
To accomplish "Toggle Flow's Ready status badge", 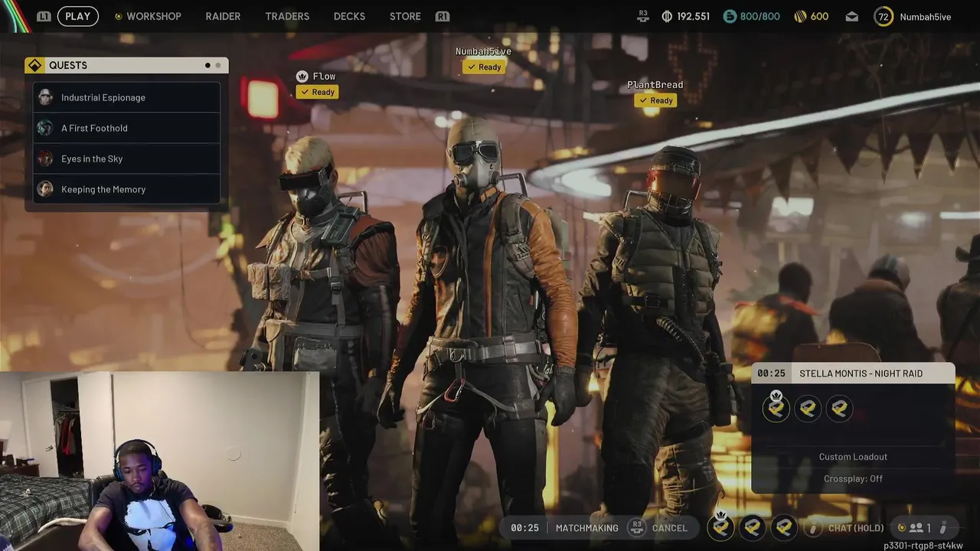I will (x=317, y=92).
